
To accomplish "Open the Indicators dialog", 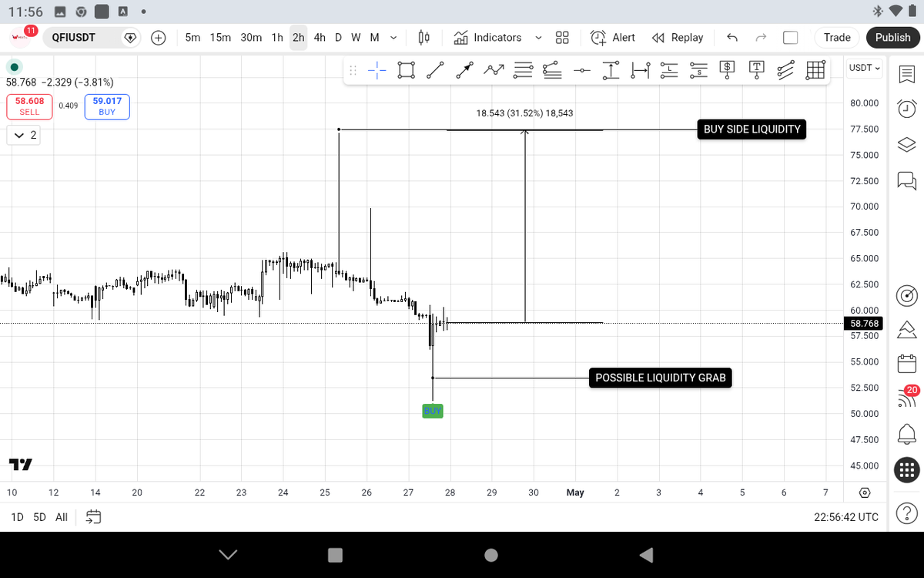I will tap(487, 37).
